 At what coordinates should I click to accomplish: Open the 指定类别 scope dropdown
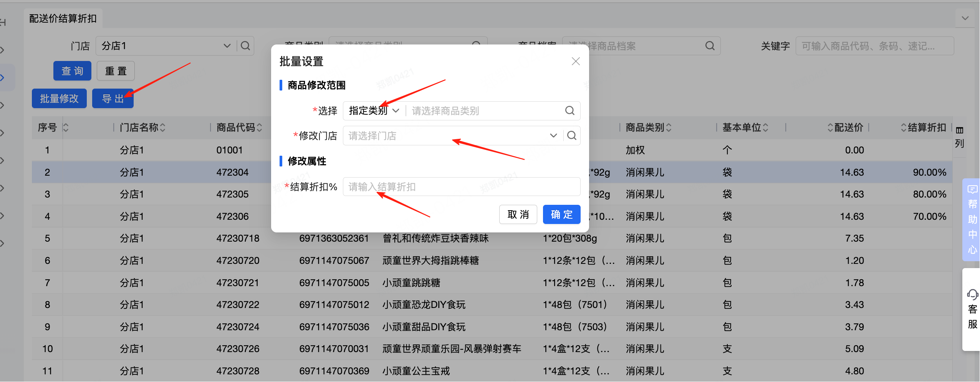(x=374, y=111)
